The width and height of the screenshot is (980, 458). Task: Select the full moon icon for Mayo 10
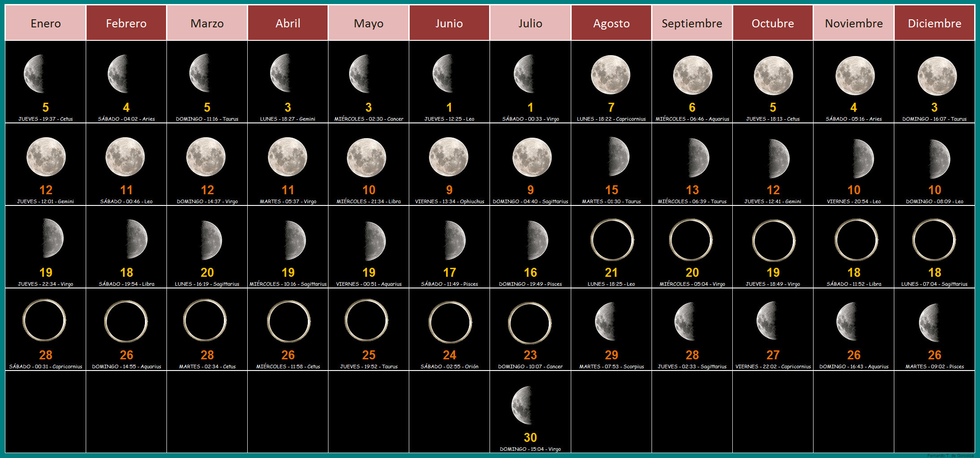click(x=367, y=157)
